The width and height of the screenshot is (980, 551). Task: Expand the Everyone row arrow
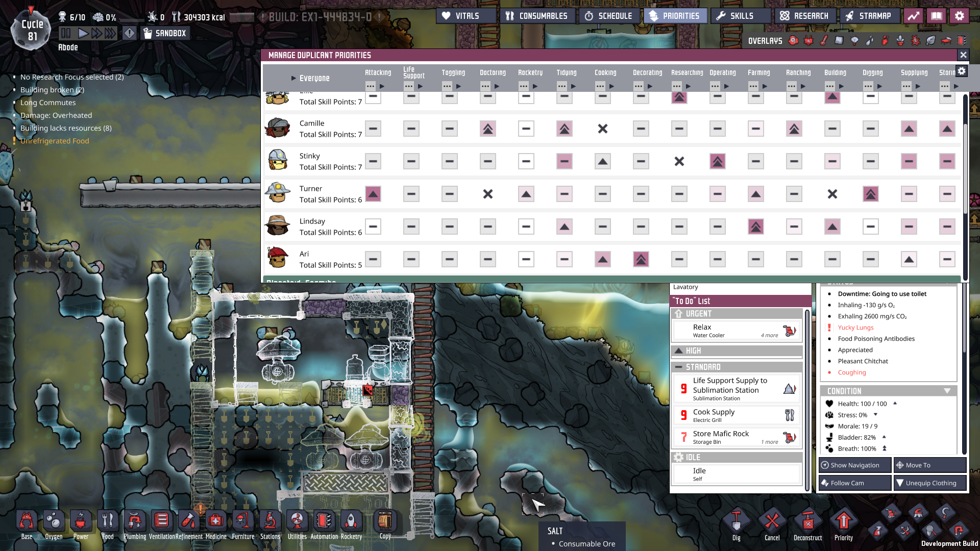pyautogui.click(x=293, y=78)
